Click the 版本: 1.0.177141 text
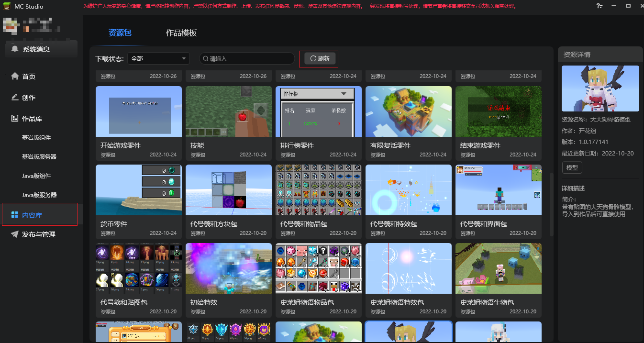 coord(585,142)
